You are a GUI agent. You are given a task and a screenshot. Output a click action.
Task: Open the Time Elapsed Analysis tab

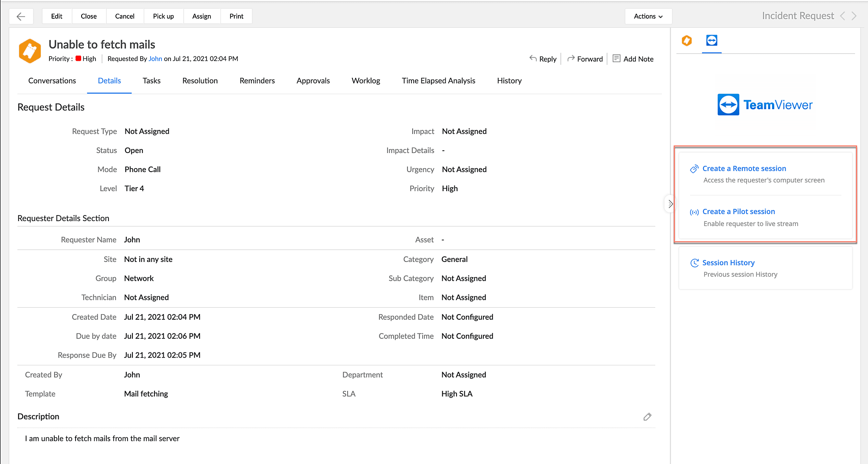pyautogui.click(x=438, y=81)
